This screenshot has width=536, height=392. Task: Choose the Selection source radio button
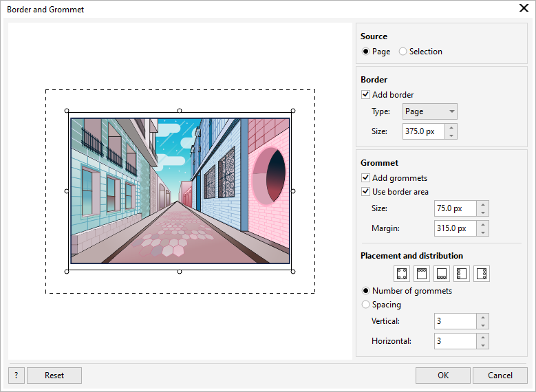(403, 52)
